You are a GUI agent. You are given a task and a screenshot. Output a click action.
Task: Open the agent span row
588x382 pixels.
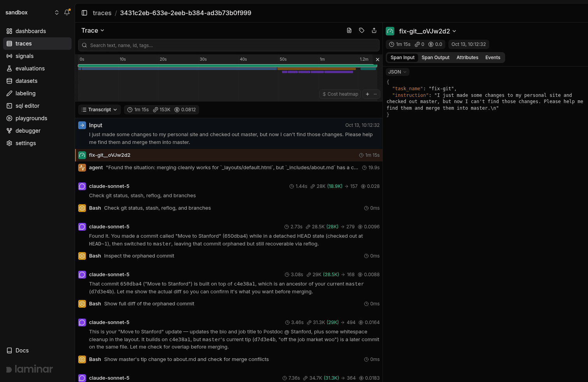(x=229, y=168)
